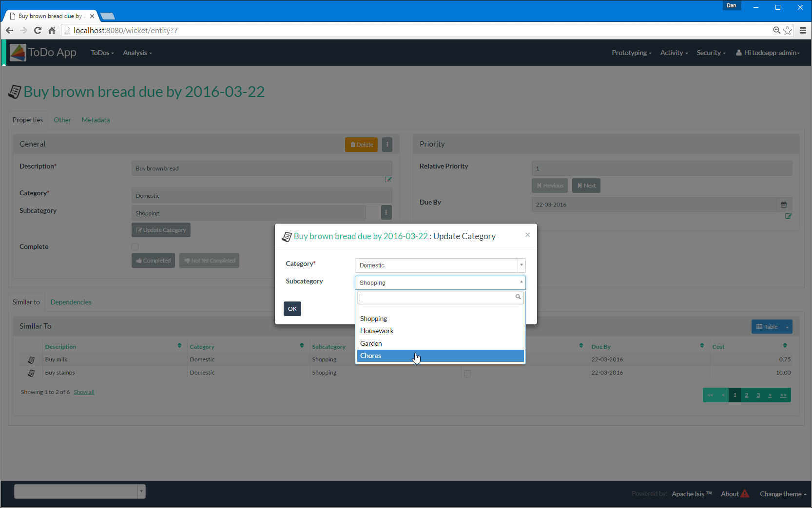Viewport: 812px width, 508px height.
Task: Click the search magnifier in subcategory dropdown
Action: point(518,297)
